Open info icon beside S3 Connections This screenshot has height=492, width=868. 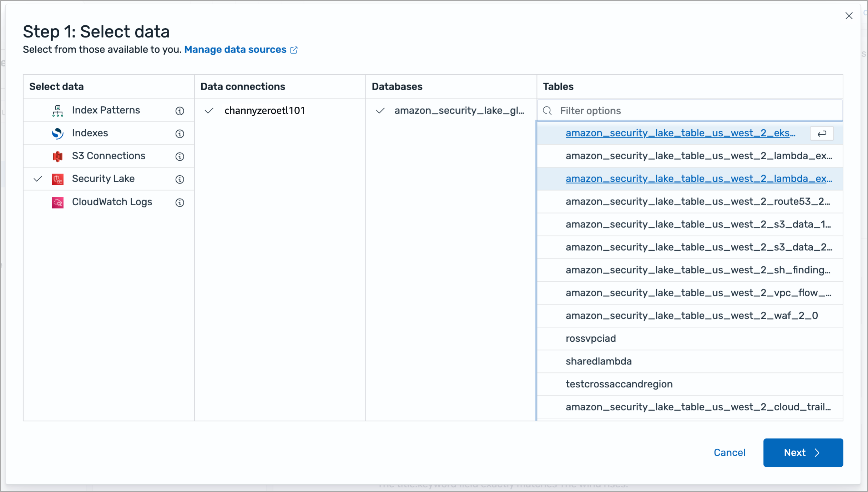point(180,157)
